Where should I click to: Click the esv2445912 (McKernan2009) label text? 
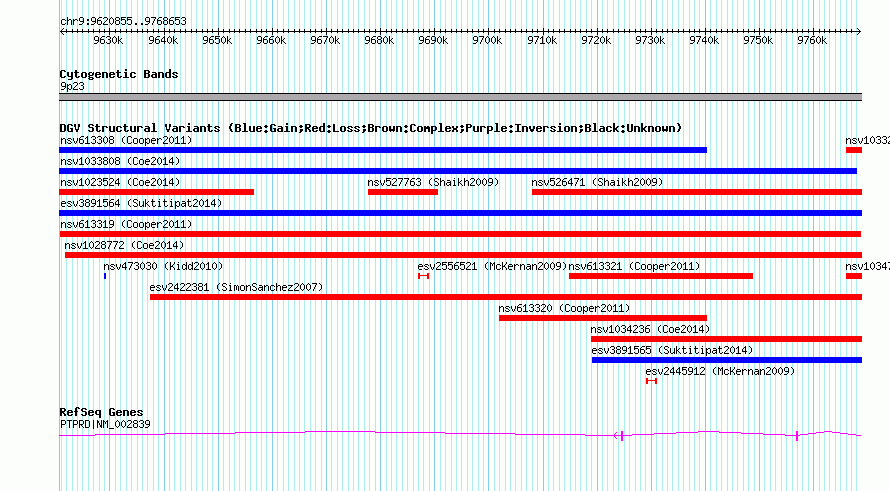[x=720, y=372]
